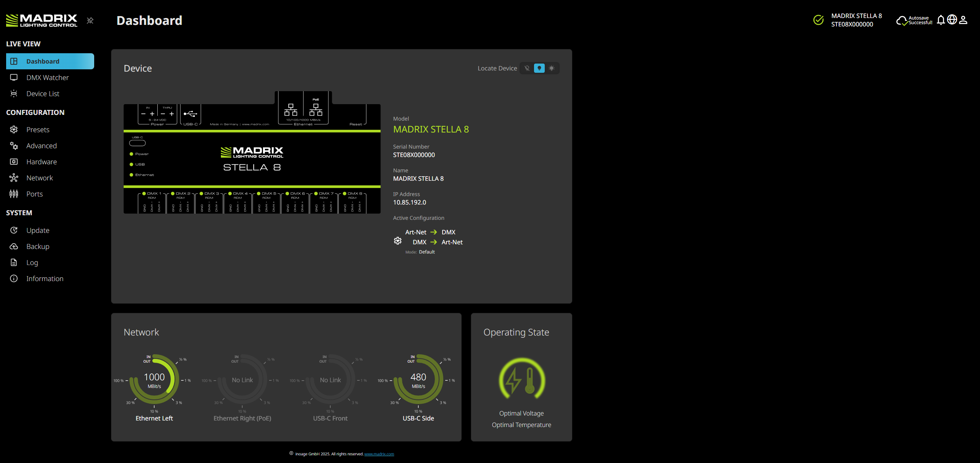980x463 pixels.
Task: Click the device Name value MADRIX STELLA 8
Action: [x=418, y=178]
